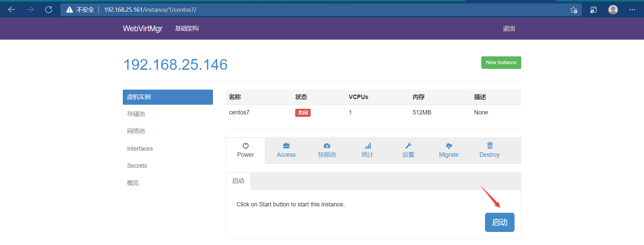The image size is (644, 245).
Task: Click the 名称 column header
Action: [235, 97]
